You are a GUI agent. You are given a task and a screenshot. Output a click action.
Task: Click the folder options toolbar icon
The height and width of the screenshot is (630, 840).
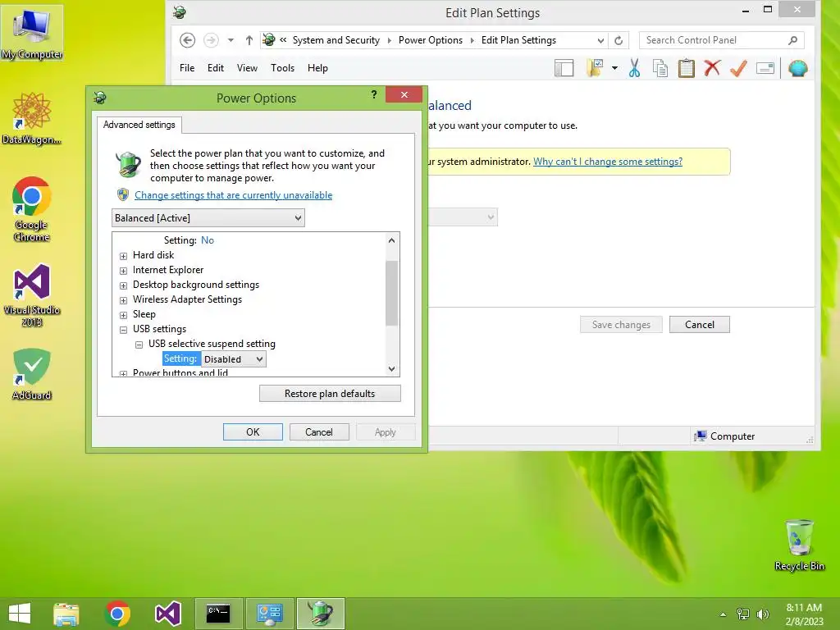coord(595,68)
